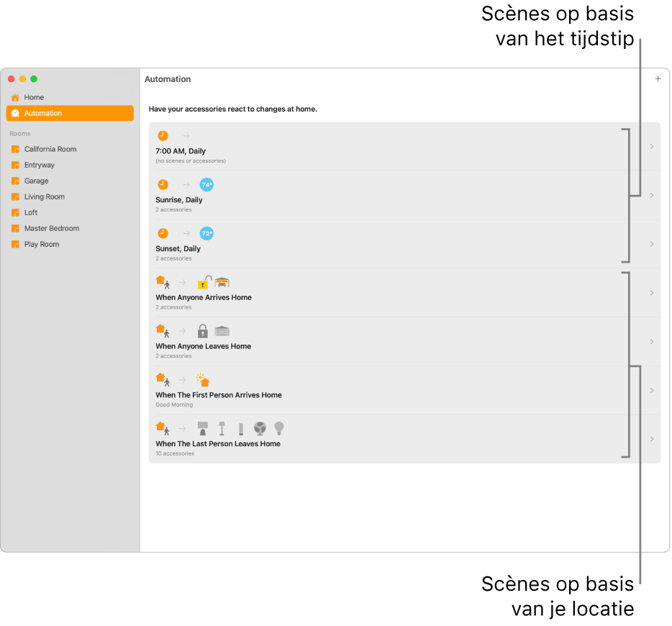This screenshot has width=672, height=626.
Task: Click the 72° thermostat icon in Sunset row
Action: pos(206,234)
